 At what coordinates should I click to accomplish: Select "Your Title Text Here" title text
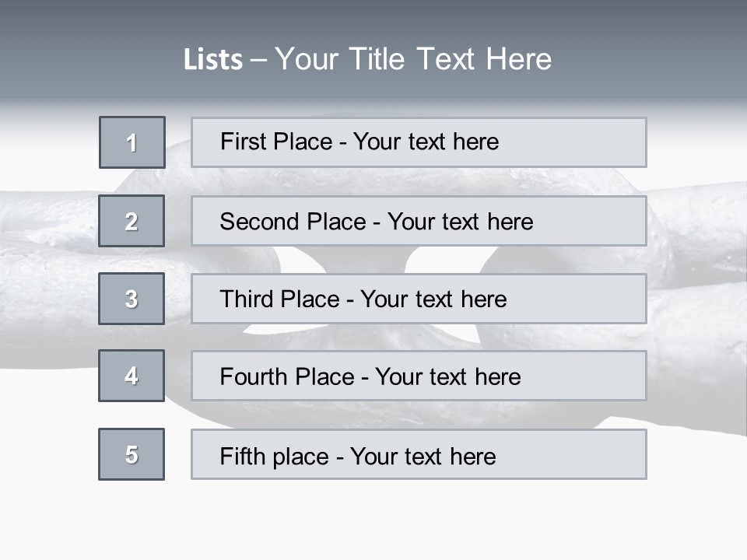point(413,59)
